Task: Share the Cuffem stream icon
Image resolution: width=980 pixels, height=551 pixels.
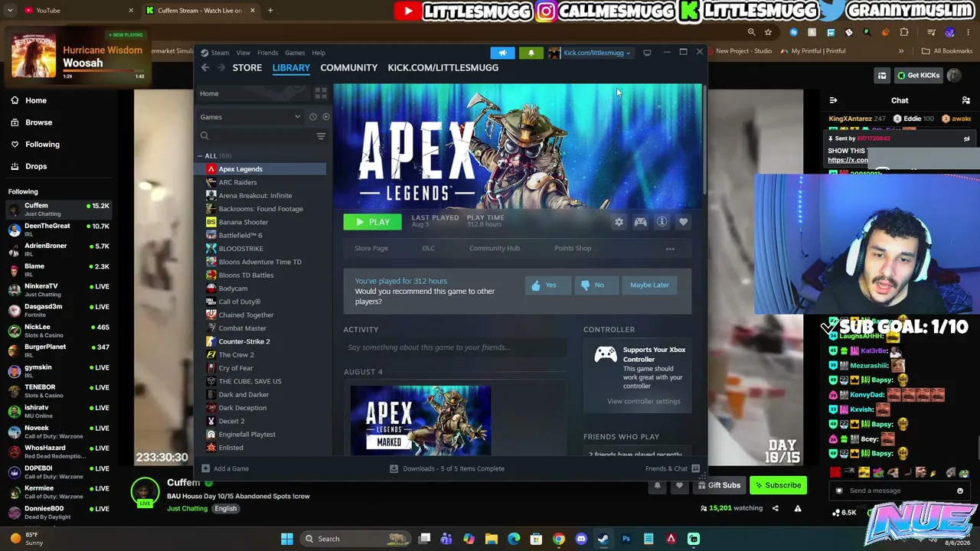Action: 775,508
